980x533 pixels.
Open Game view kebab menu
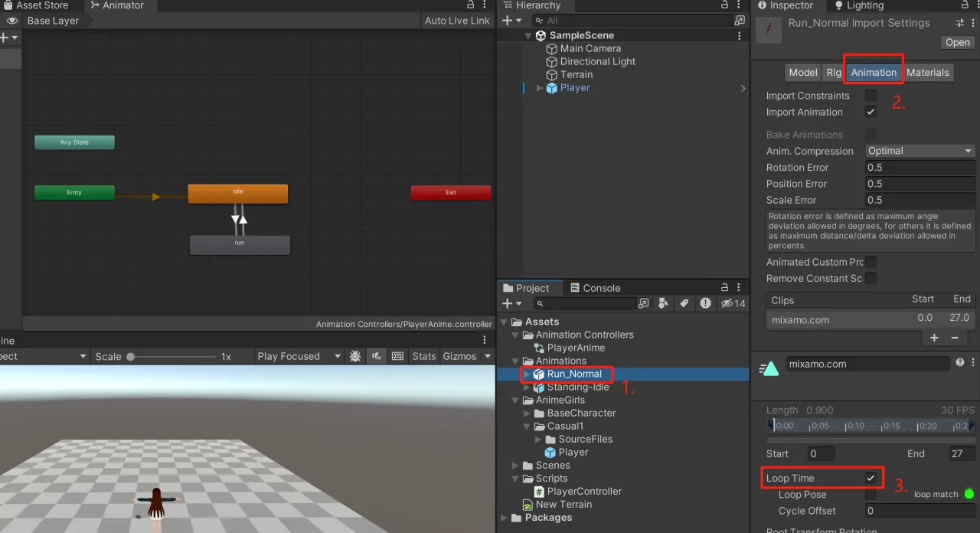pos(485,340)
